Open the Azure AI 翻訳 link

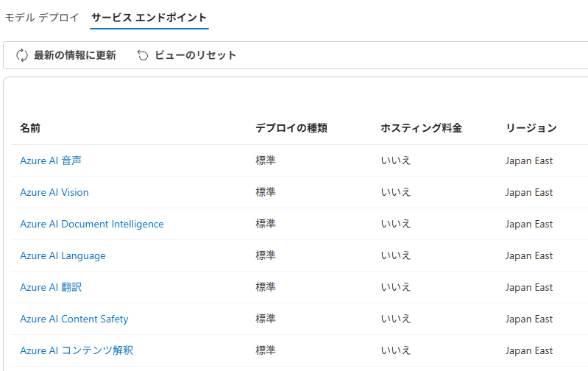[51, 287]
